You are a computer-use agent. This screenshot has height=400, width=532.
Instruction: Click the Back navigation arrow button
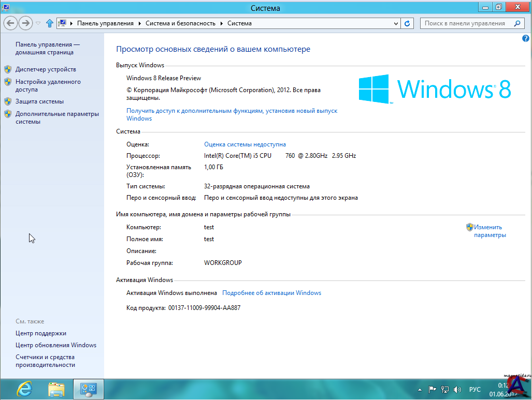click(x=10, y=23)
